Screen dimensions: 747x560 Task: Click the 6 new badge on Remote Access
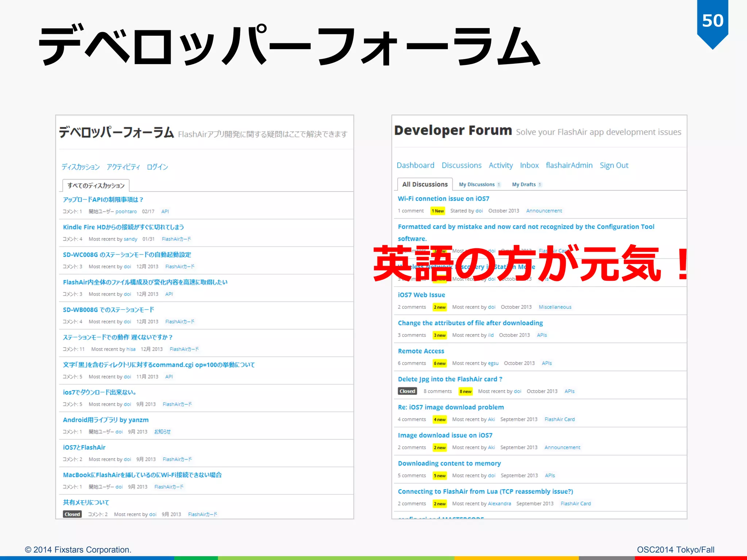point(440,363)
